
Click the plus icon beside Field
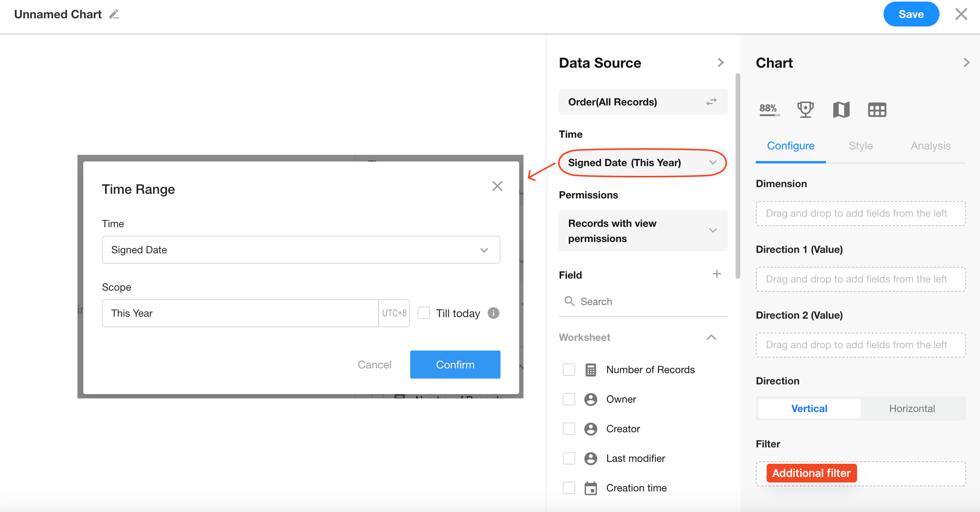717,274
